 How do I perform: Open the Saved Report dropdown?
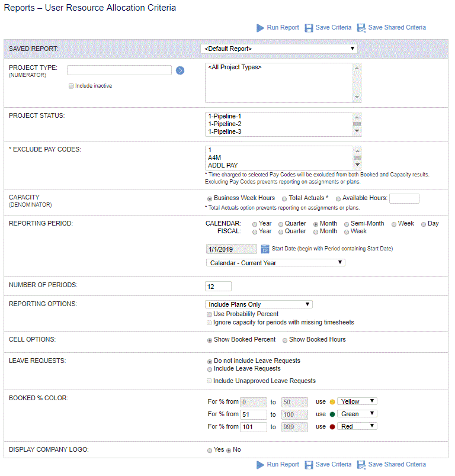279,49
